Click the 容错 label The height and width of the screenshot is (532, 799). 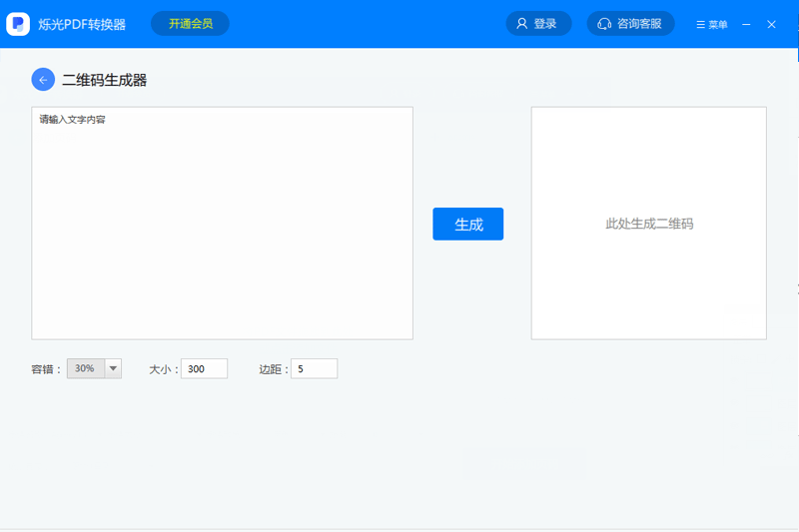(46, 369)
